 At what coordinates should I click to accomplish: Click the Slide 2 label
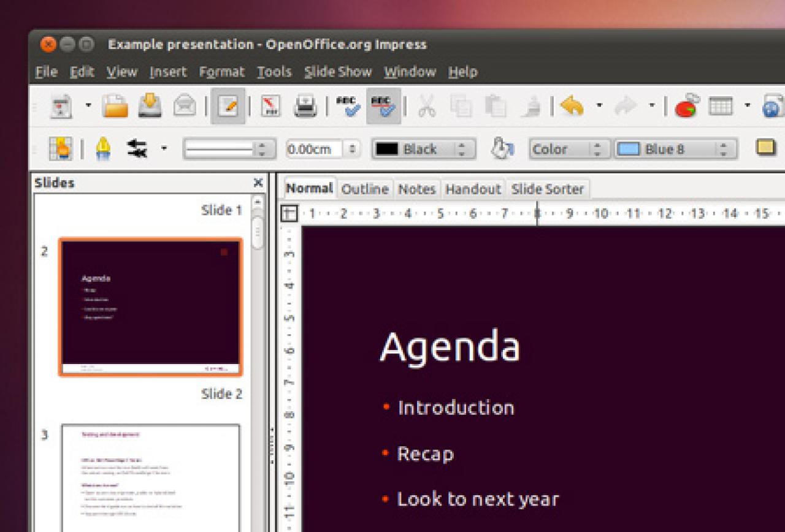pyautogui.click(x=221, y=393)
